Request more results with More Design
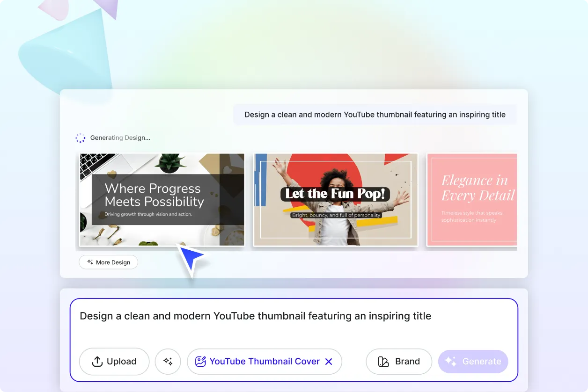 click(x=108, y=262)
